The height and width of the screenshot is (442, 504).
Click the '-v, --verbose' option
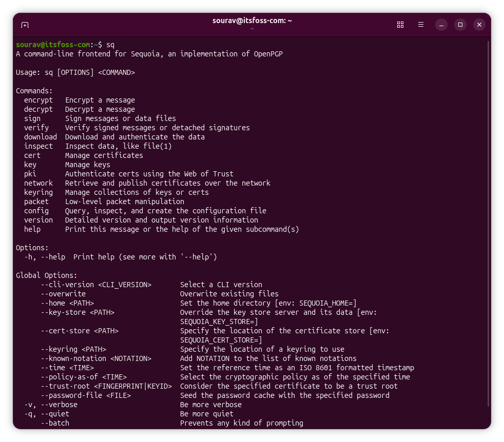tap(51, 405)
